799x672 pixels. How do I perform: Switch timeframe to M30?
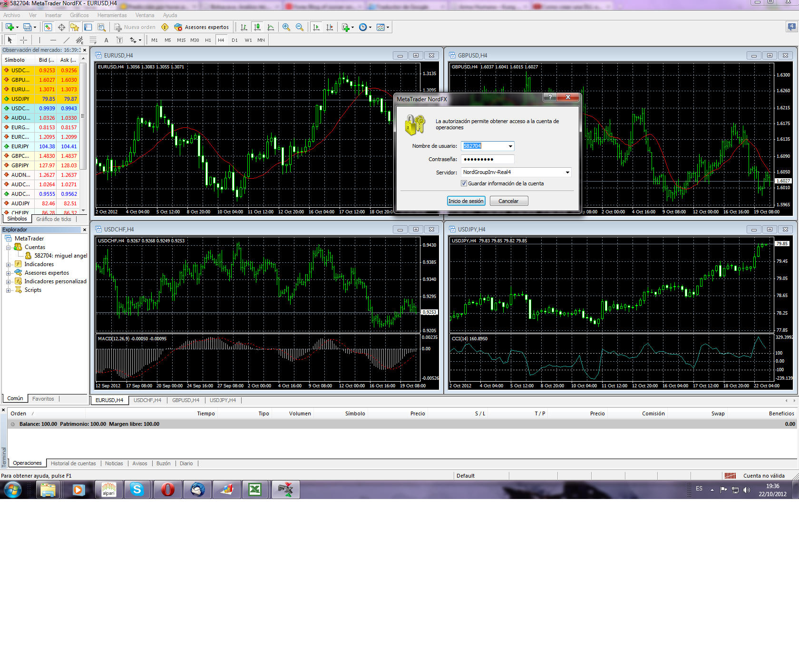[195, 40]
